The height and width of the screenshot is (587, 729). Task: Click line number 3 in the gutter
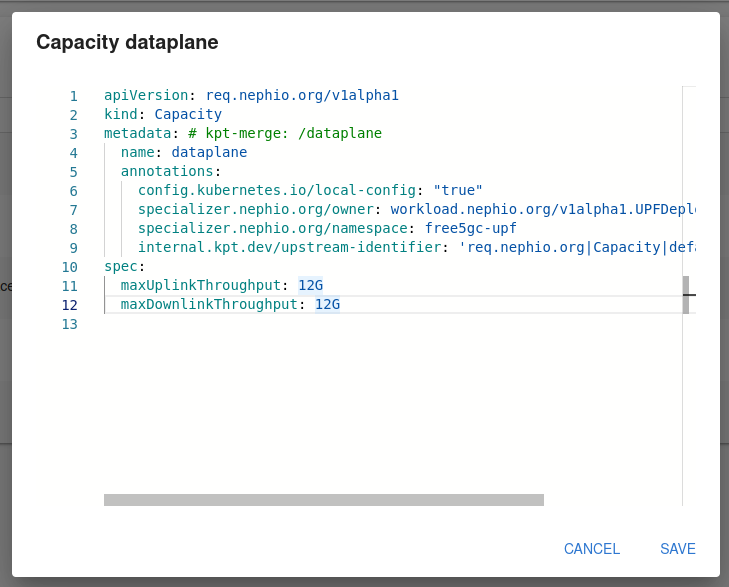click(x=73, y=134)
